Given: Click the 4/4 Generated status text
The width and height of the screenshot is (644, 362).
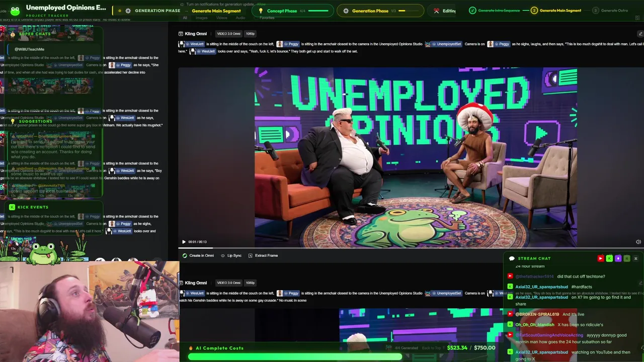Looking at the screenshot, I should (x=406, y=348).
